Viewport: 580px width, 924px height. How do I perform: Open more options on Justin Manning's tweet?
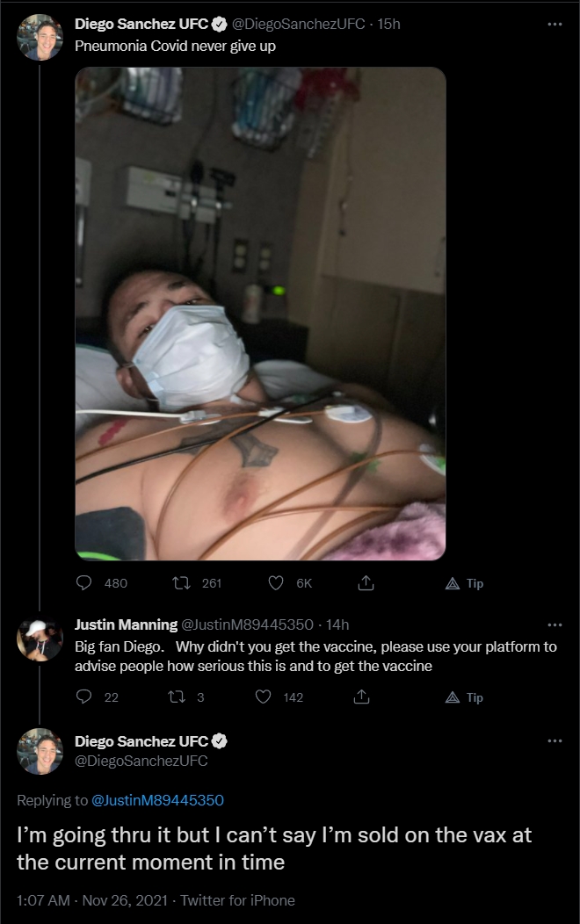(x=555, y=624)
